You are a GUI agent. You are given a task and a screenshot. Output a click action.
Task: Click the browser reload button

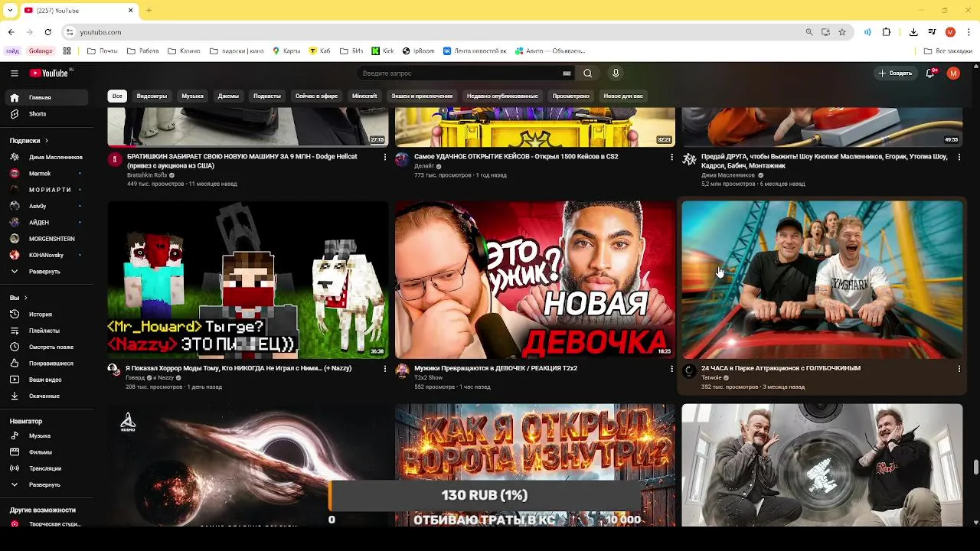pos(47,32)
